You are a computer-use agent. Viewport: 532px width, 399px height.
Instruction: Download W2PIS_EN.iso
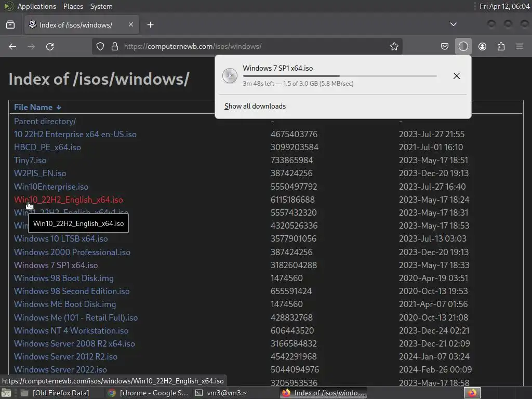coord(39,174)
